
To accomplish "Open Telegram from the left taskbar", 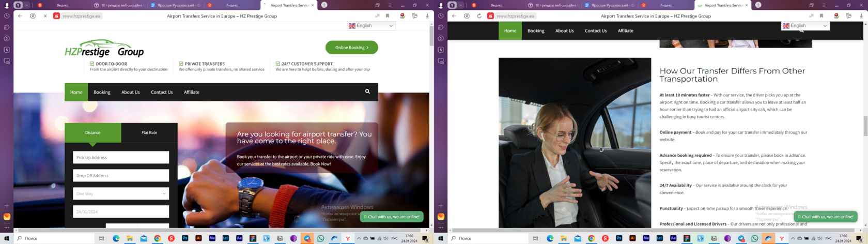I will [x=307, y=238].
